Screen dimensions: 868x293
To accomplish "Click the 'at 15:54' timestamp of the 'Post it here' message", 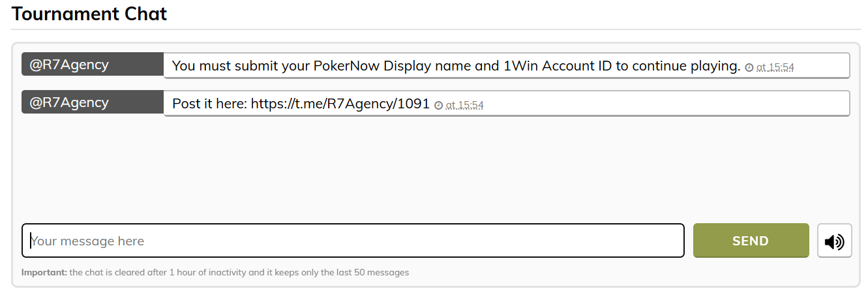I will tap(464, 105).
